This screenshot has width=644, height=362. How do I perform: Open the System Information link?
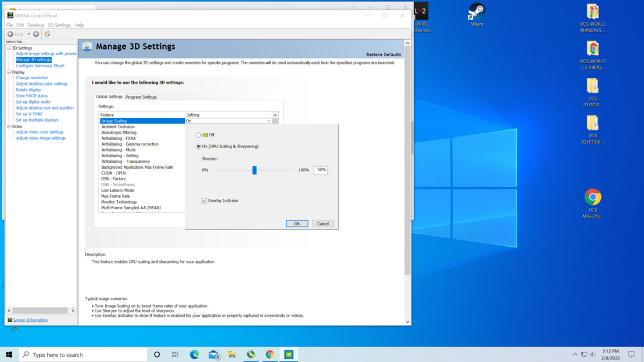pos(30,320)
